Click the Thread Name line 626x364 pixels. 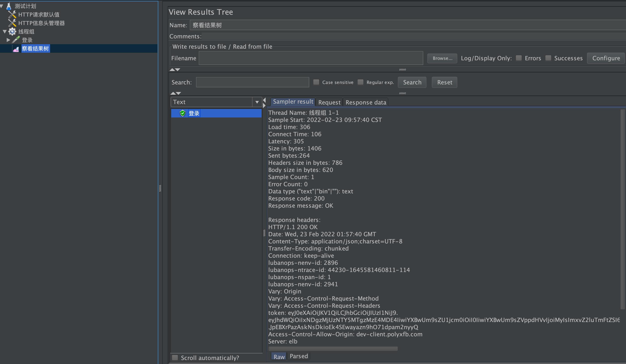[303, 113]
